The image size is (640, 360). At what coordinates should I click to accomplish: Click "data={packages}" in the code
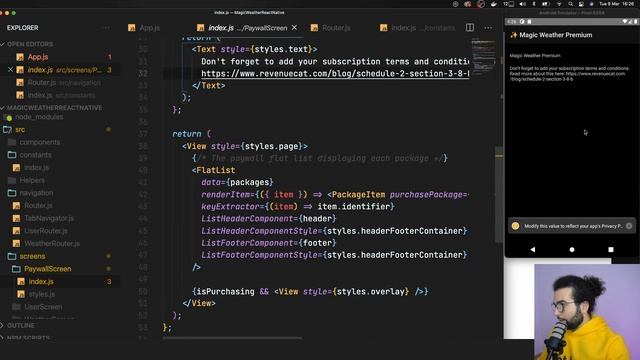coord(237,182)
